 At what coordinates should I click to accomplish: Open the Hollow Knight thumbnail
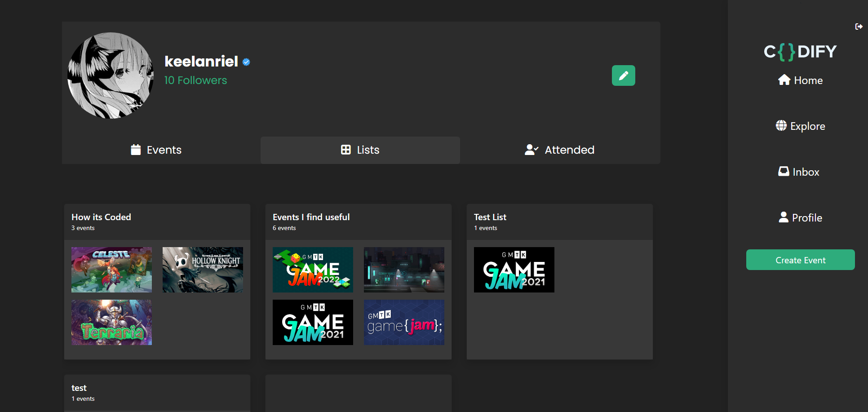coord(203,270)
